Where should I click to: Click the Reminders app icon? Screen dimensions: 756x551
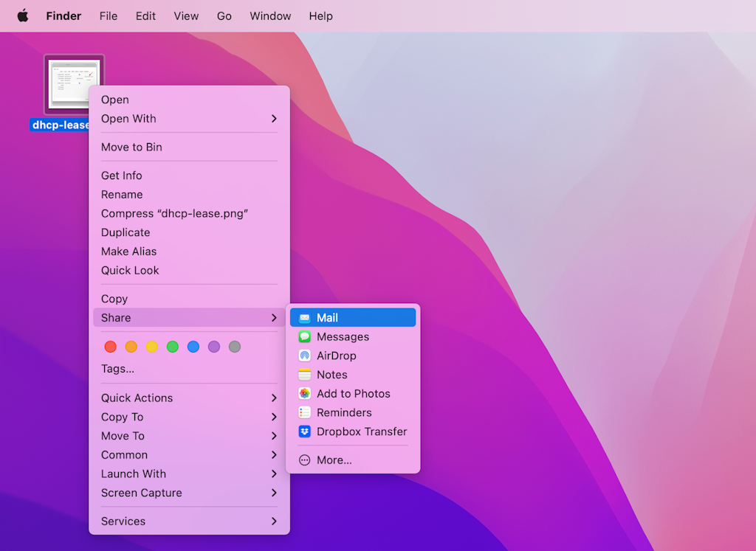[305, 413]
